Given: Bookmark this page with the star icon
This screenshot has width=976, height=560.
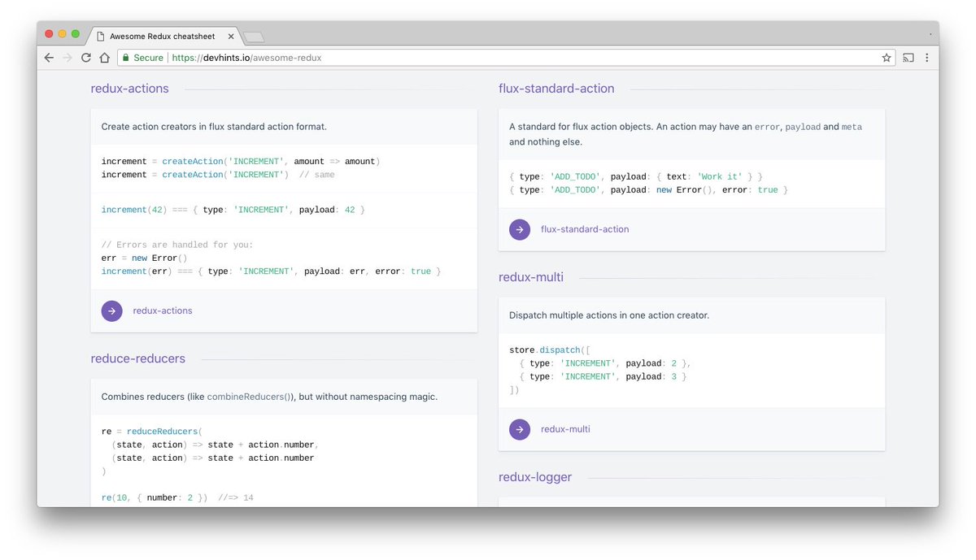Looking at the screenshot, I should pyautogui.click(x=887, y=58).
